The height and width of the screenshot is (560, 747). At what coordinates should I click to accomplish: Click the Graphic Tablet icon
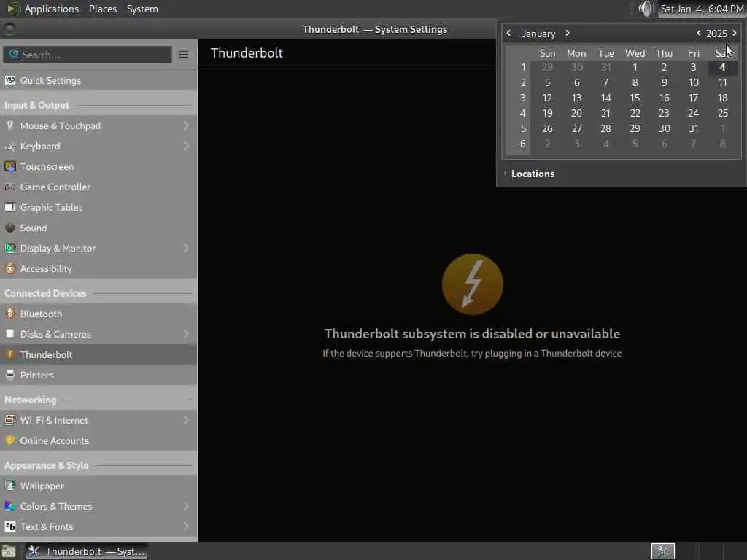click(x=10, y=208)
